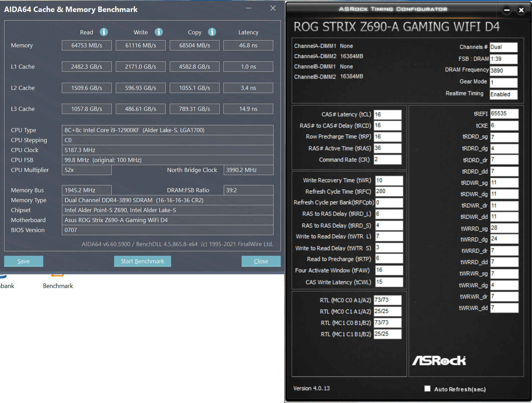The width and height of the screenshot is (532, 403).
Task: Click the CPU Type field showing i9-12900KF
Action: [x=168, y=130]
